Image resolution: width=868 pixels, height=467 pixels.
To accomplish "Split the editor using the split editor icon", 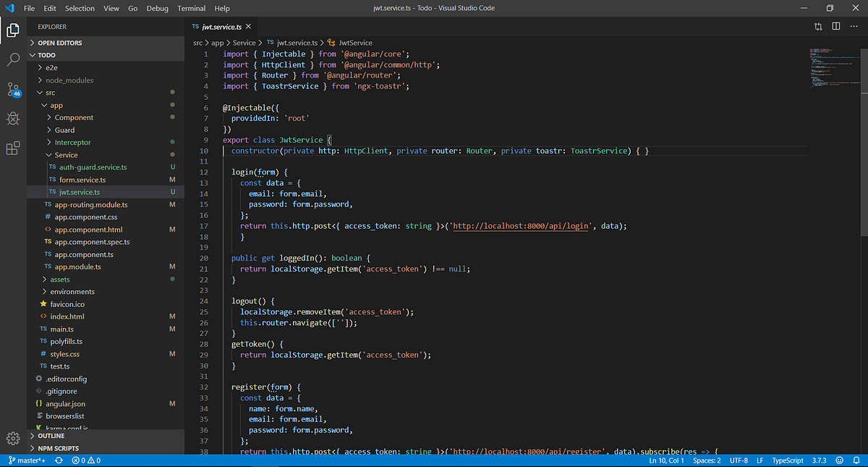I will point(836,26).
